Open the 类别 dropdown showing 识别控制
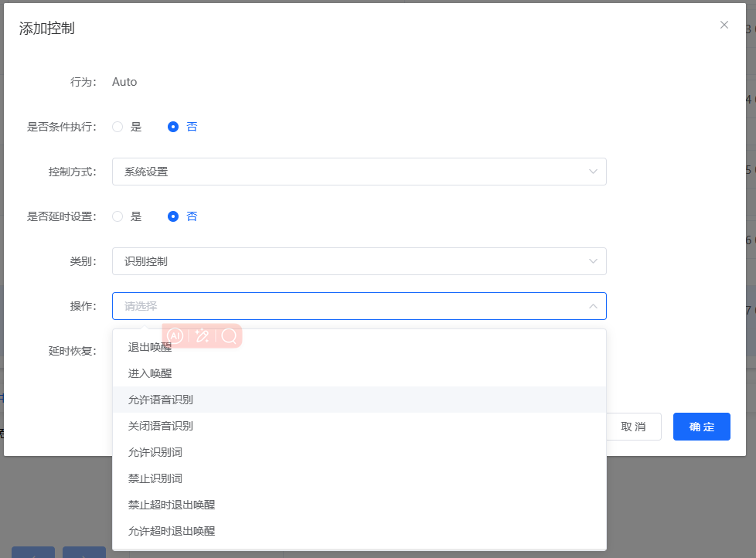This screenshot has width=756, height=558. pos(359,261)
